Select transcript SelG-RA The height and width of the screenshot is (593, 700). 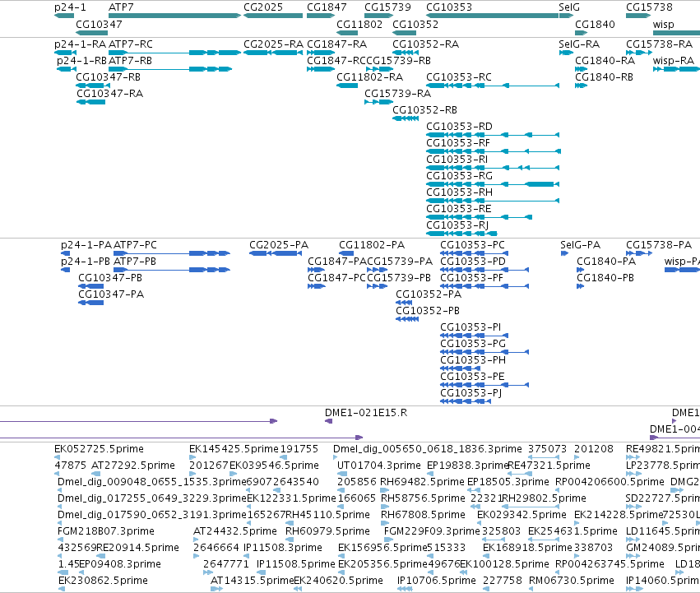click(x=566, y=53)
